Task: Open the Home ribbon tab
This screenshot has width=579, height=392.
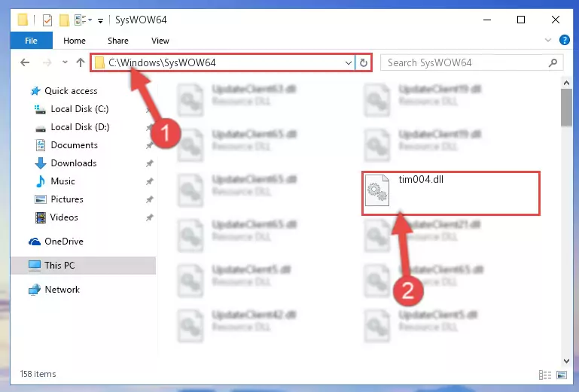Action: 75,41
